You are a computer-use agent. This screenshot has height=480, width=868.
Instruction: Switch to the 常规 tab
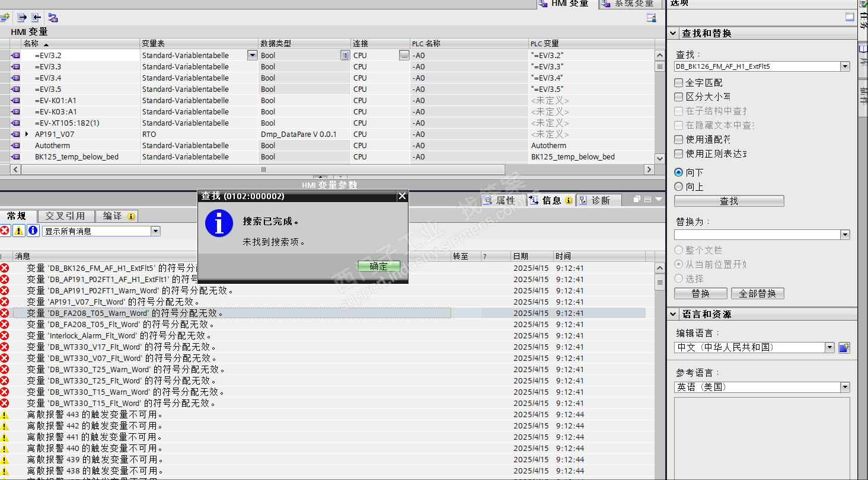coord(17,216)
